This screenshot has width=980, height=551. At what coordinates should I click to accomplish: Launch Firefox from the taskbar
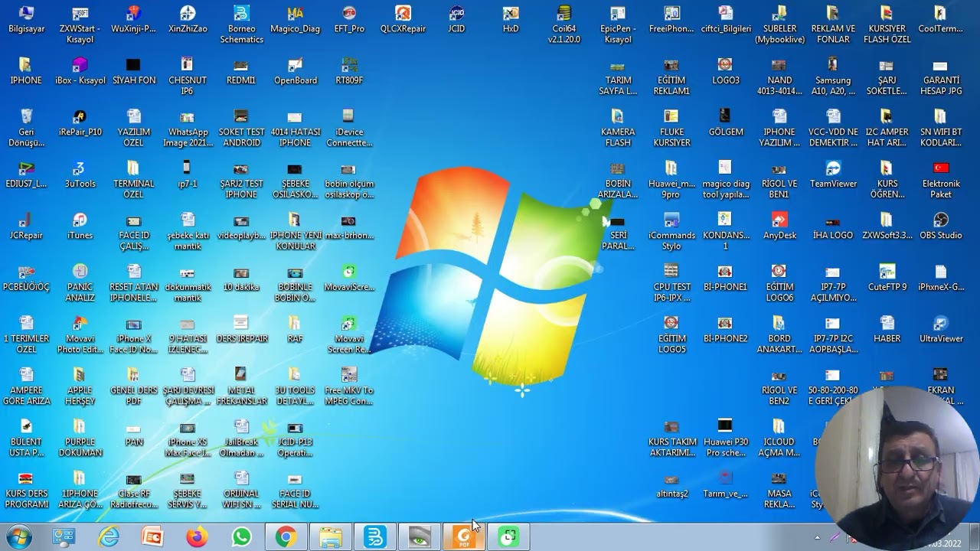(x=197, y=537)
